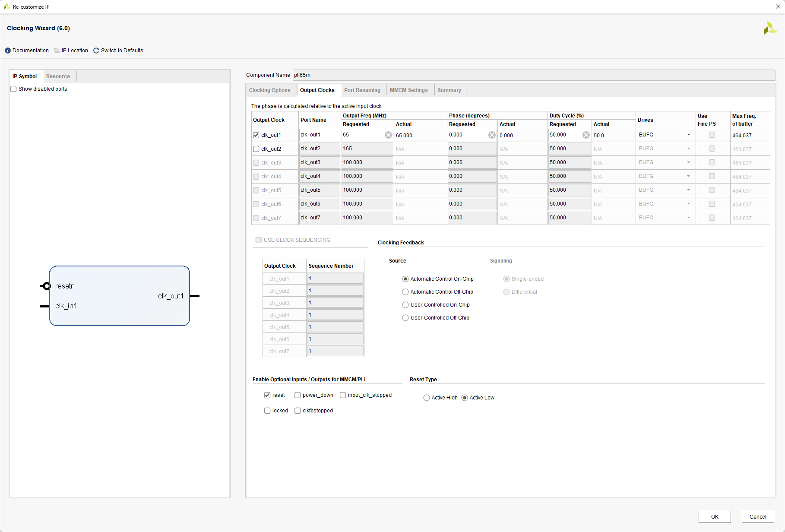
Task: Click the IP Location folder icon
Action: [57, 51]
